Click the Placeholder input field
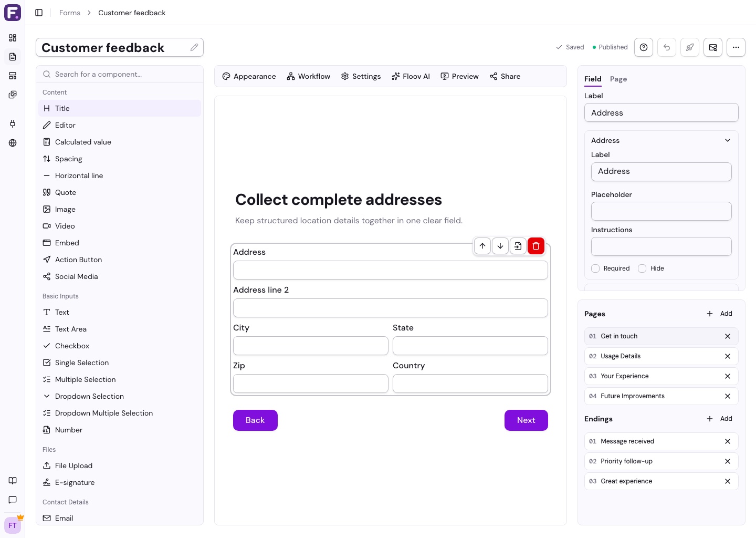The image size is (756, 538). coord(661,211)
